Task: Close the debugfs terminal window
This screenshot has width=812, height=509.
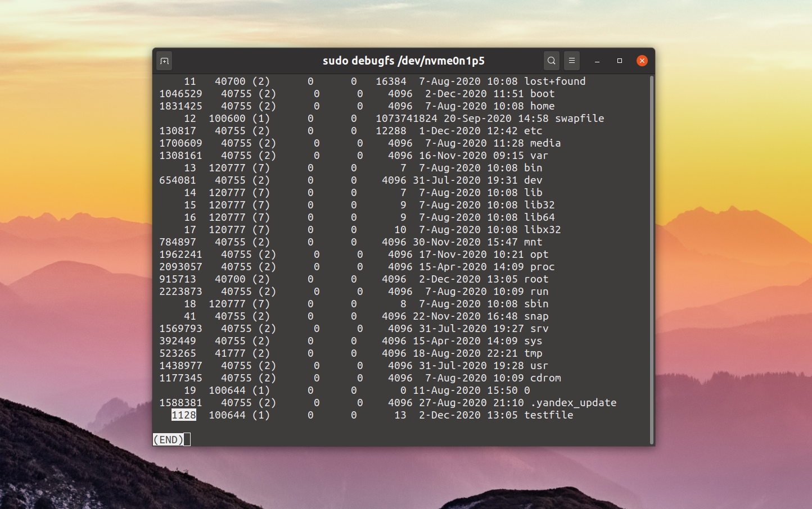Action: pyautogui.click(x=642, y=61)
